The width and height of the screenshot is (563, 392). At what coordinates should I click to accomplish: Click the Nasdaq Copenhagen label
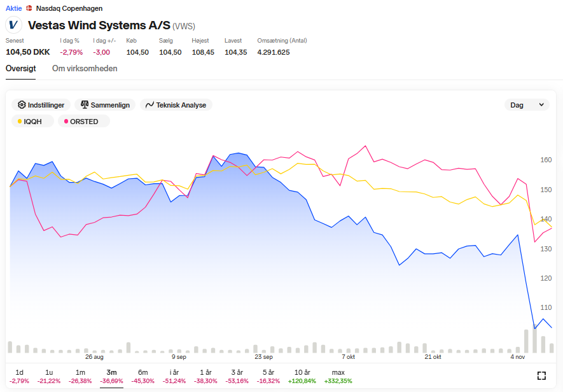[x=69, y=8]
